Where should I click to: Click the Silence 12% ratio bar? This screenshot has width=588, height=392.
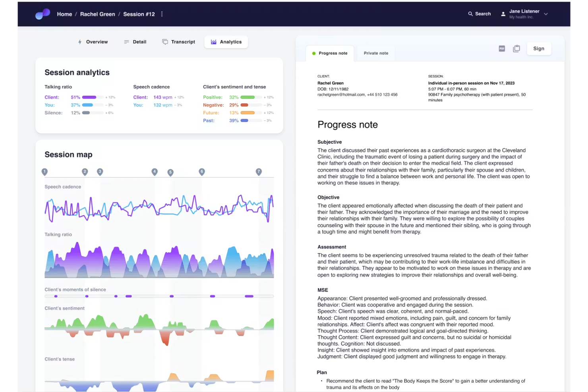click(93, 113)
